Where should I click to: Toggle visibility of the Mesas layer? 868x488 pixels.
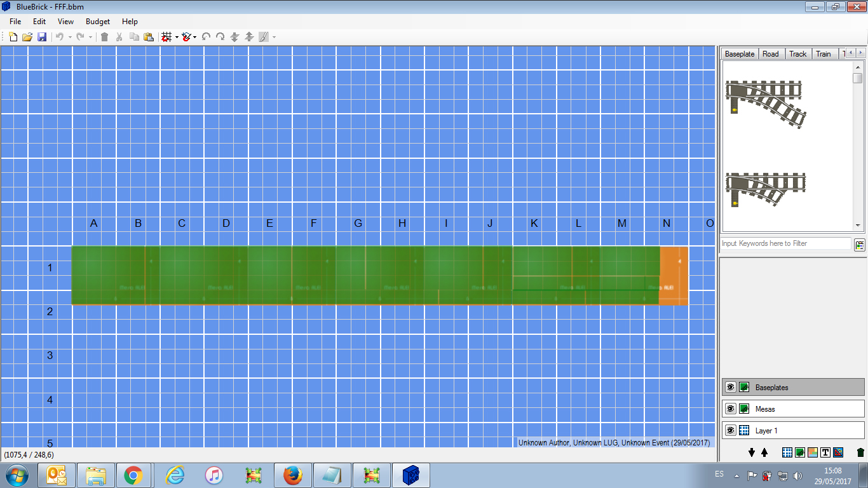click(731, 409)
